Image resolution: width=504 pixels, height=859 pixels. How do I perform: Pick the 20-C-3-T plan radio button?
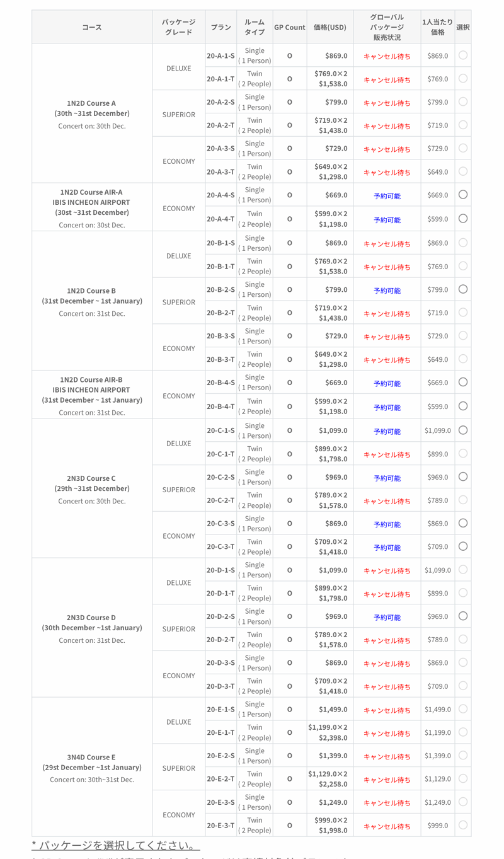tap(463, 546)
